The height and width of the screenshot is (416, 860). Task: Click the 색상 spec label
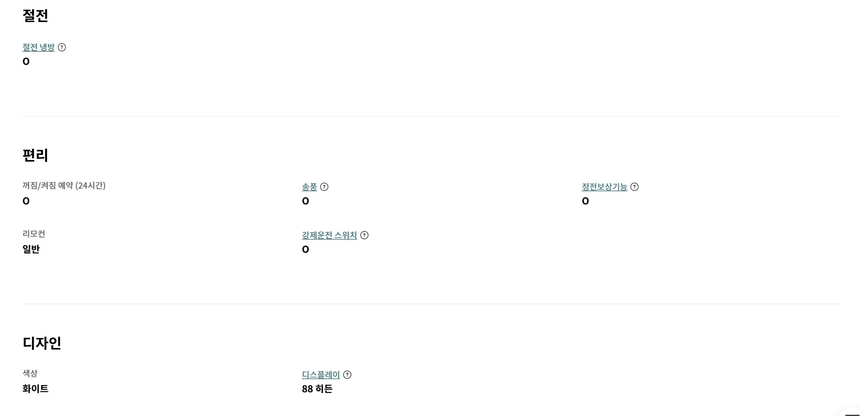pos(30,373)
